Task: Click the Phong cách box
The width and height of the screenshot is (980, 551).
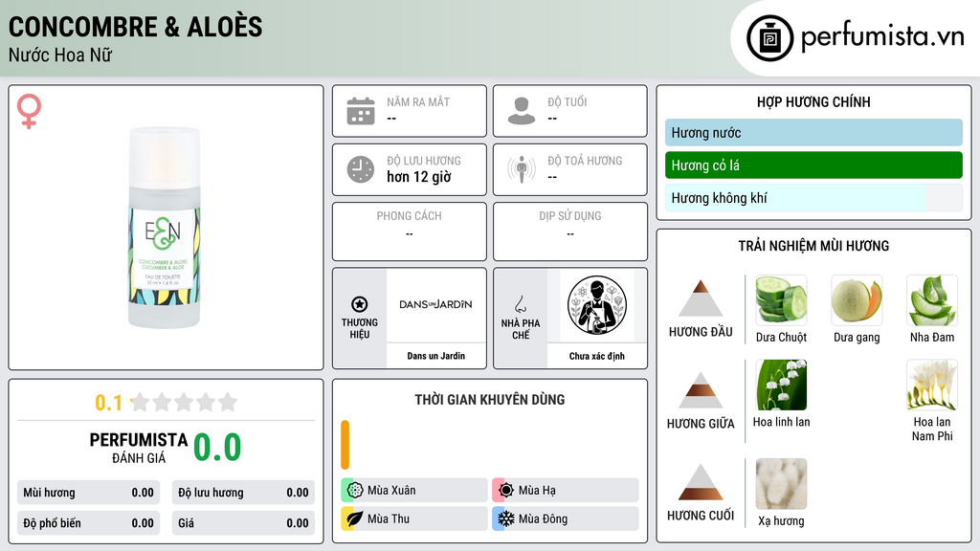Action: click(x=410, y=231)
